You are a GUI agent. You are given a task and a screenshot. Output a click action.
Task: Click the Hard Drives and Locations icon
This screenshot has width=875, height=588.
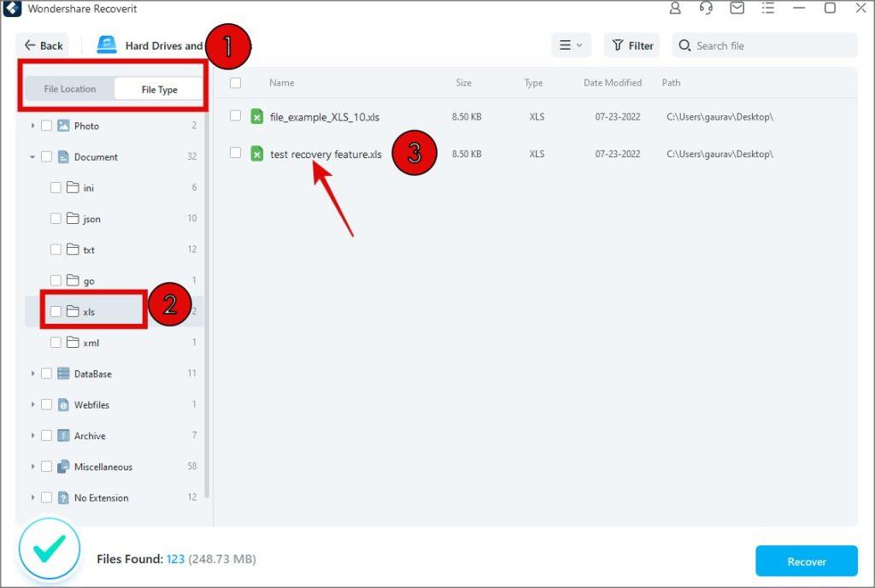[107, 45]
